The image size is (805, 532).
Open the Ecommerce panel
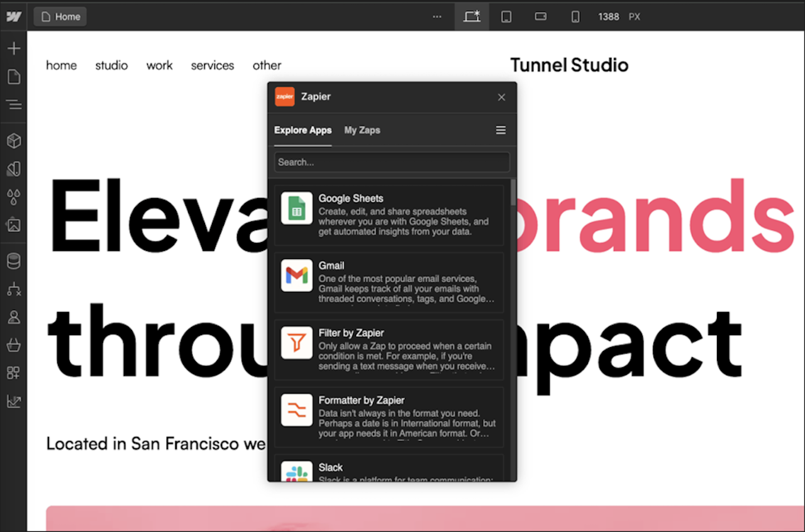click(14, 345)
